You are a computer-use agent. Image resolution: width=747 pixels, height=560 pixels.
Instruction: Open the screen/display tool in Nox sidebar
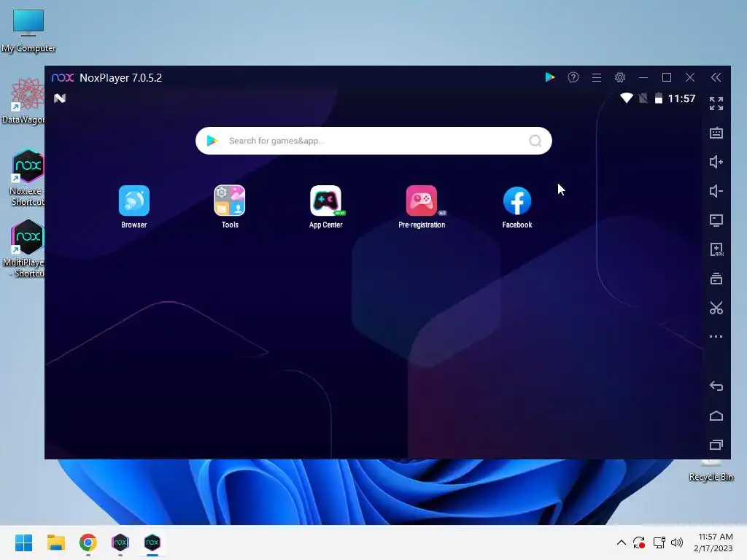[x=716, y=220]
